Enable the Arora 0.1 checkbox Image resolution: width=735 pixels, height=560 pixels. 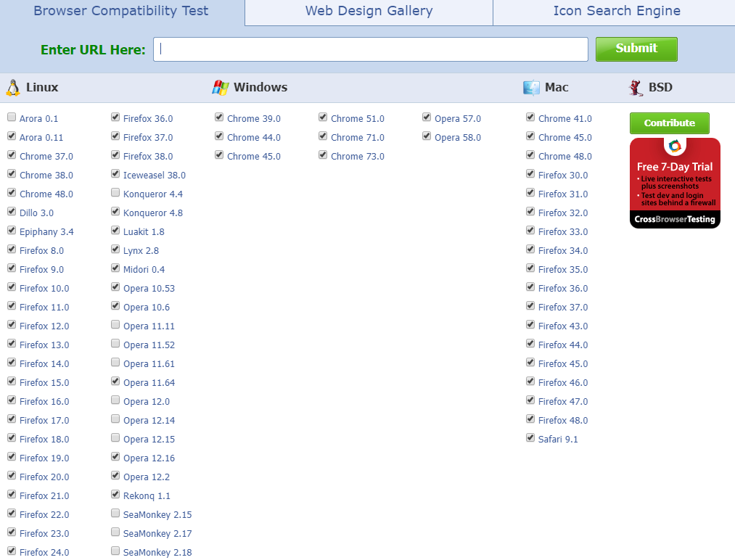pos(12,118)
